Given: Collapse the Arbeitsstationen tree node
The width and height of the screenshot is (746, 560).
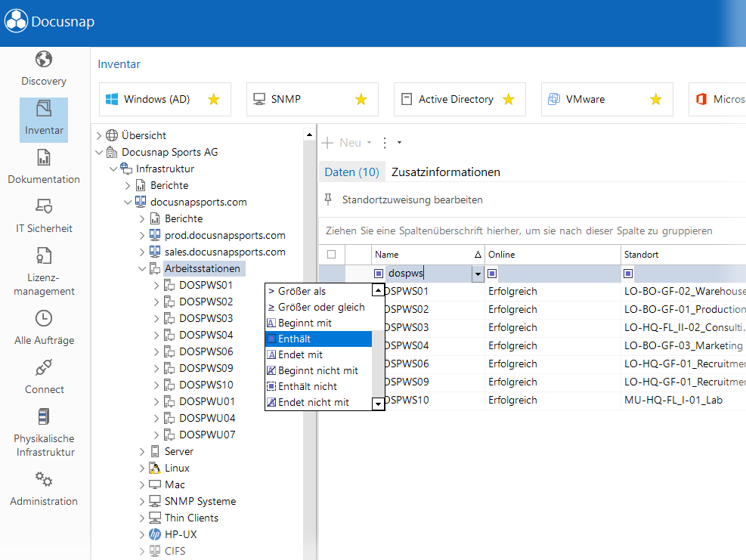Looking at the screenshot, I should click(142, 268).
